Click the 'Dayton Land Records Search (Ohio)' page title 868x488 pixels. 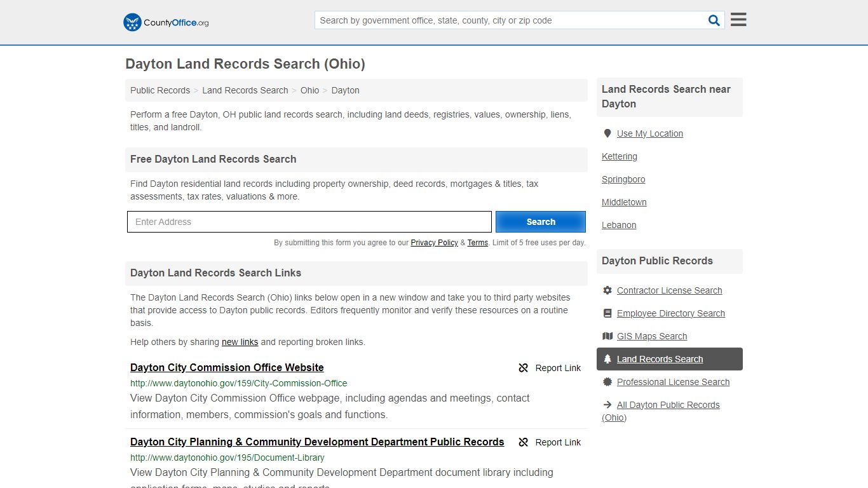pyautogui.click(x=245, y=64)
